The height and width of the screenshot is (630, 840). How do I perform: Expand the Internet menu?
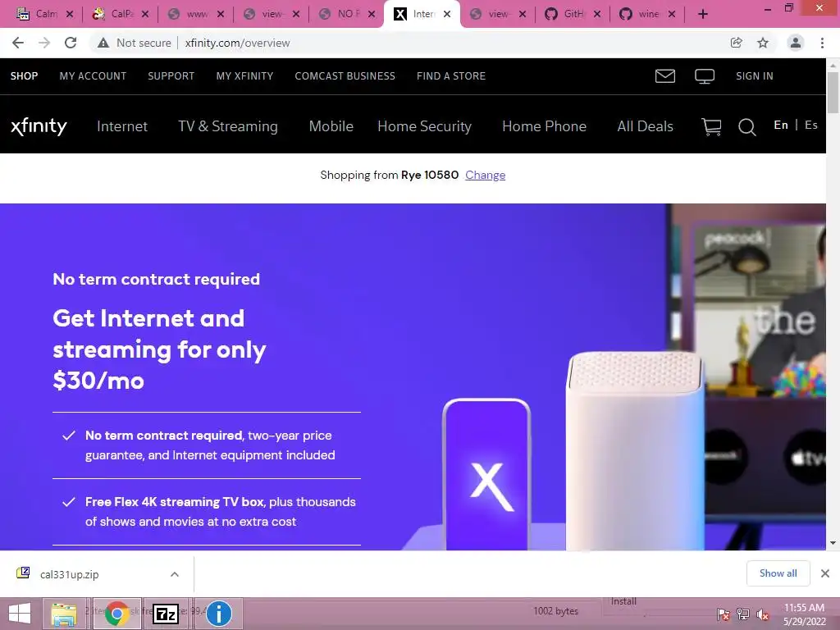[122, 126]
